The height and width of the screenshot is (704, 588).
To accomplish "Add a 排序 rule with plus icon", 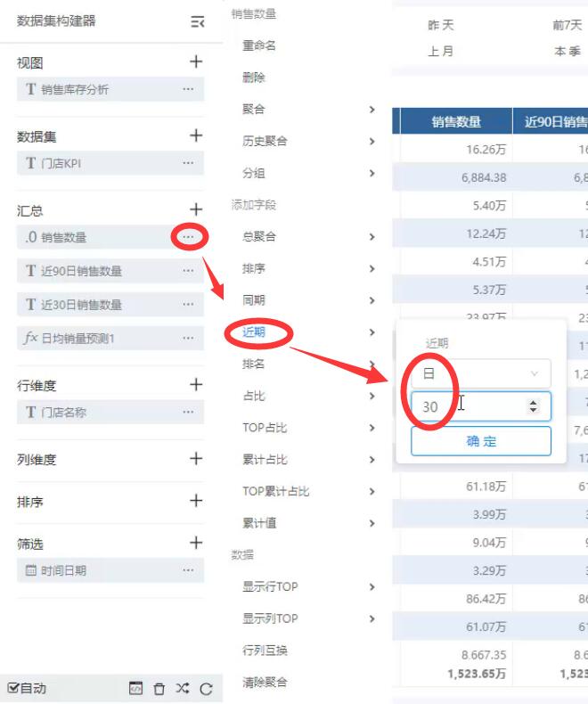I will pyautogui.click(x=196, y=501).
